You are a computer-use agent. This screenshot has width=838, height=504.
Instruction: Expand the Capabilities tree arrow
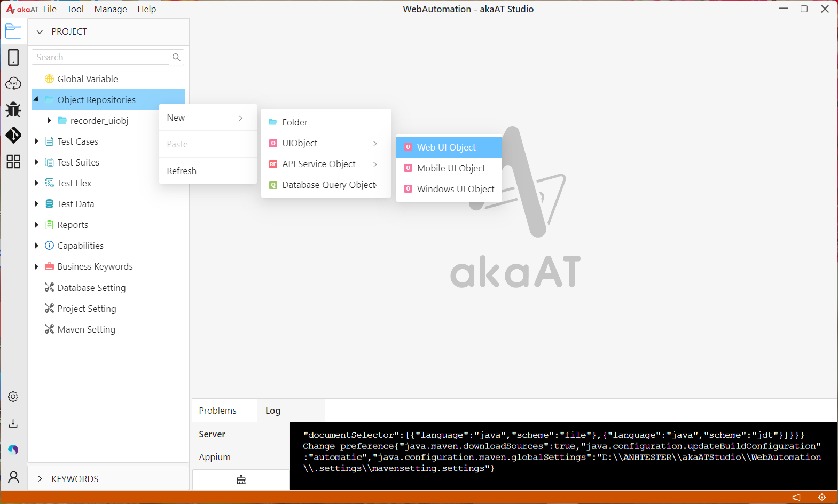[36, 246]
